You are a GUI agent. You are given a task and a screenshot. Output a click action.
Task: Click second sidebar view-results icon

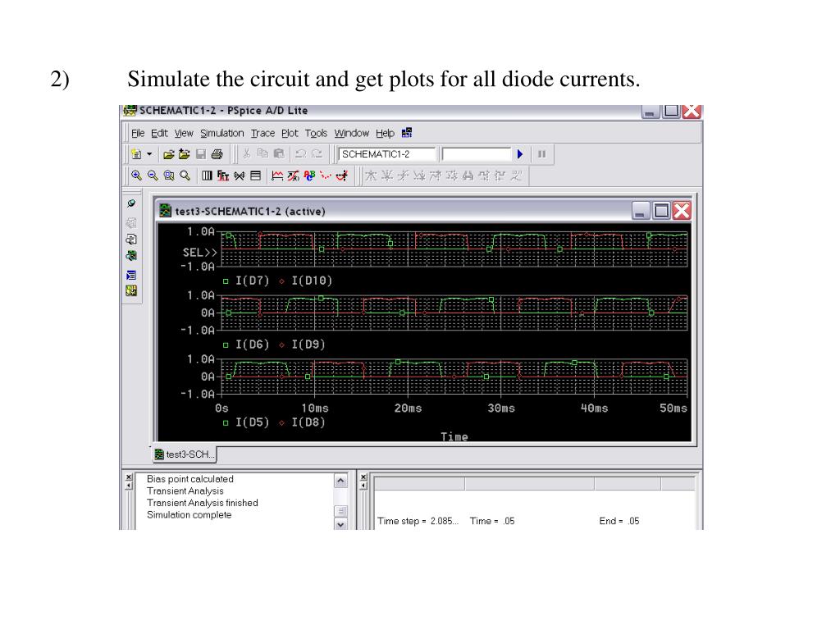click(131, 221)
